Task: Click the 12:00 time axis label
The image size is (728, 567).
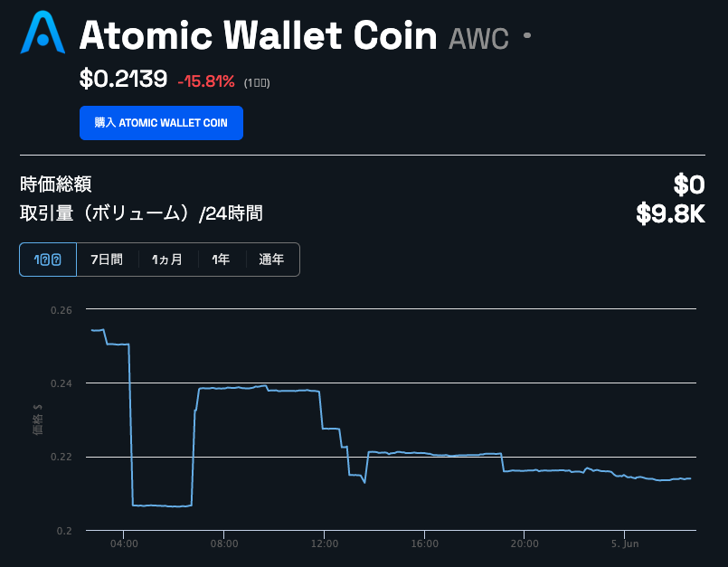Action: point(324,543)
